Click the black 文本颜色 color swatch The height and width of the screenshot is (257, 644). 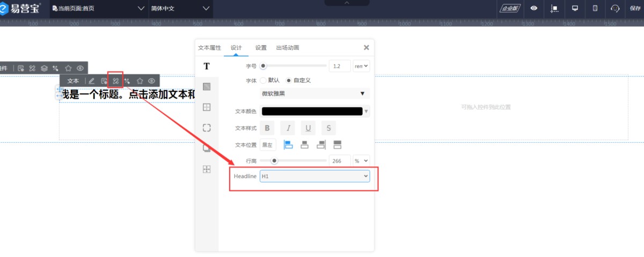pyautogui.click(x=312, y=112)
